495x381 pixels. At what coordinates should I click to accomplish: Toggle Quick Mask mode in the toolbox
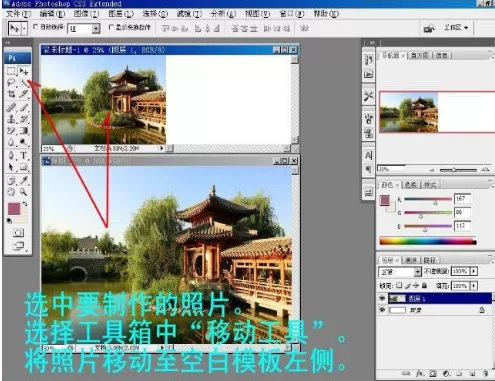point(18,233)
